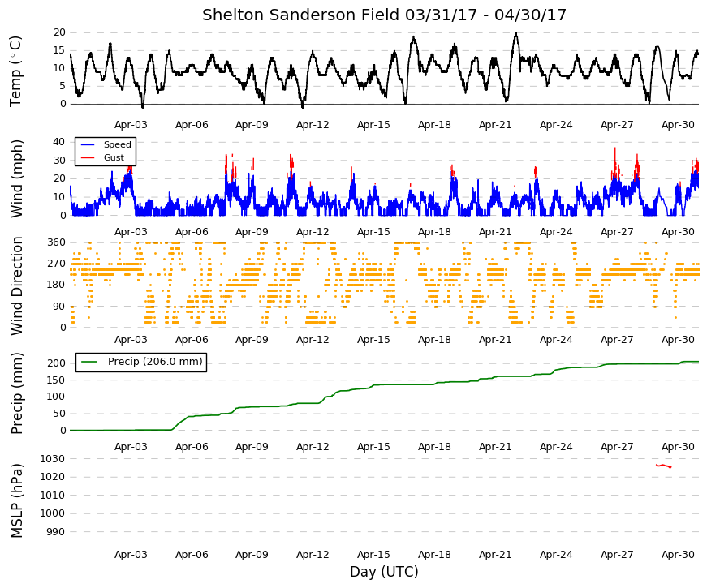Click the red Gust legend line
This screenshot has height=588, width=707.
88,157
